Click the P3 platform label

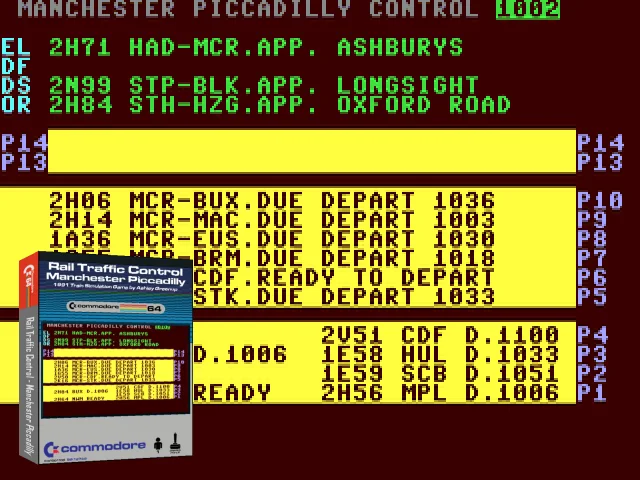pos(592,354)
